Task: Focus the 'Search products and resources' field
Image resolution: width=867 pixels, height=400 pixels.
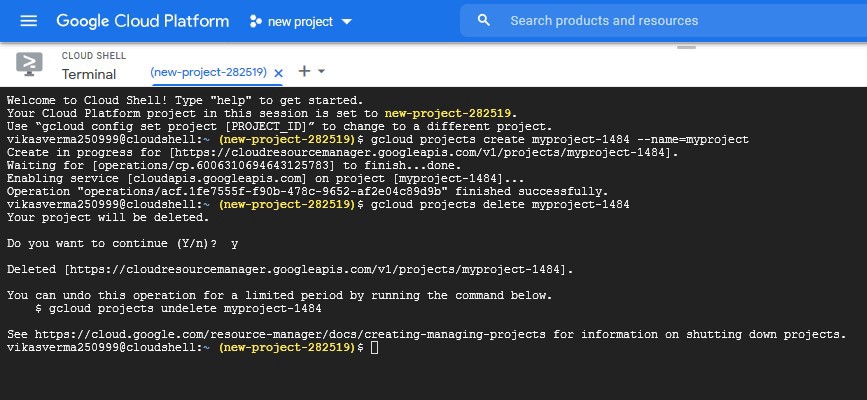Action: [664, 20]
